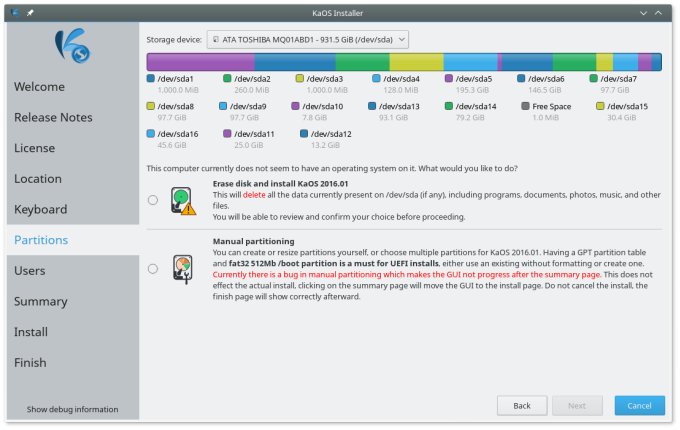Click the 93.1 GiB size text

[393, 118]
